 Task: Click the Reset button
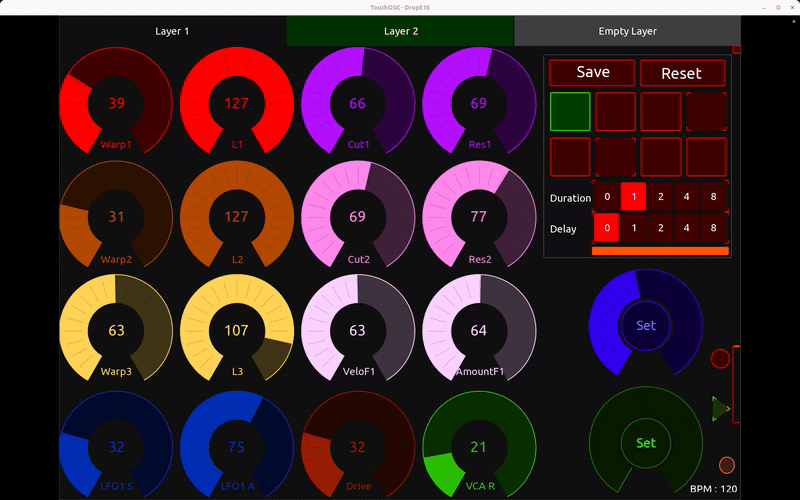coord(682,73)
